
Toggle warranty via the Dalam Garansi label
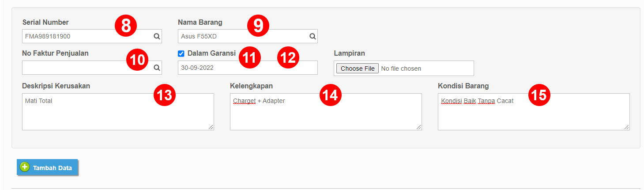click(x=211, y=53)
